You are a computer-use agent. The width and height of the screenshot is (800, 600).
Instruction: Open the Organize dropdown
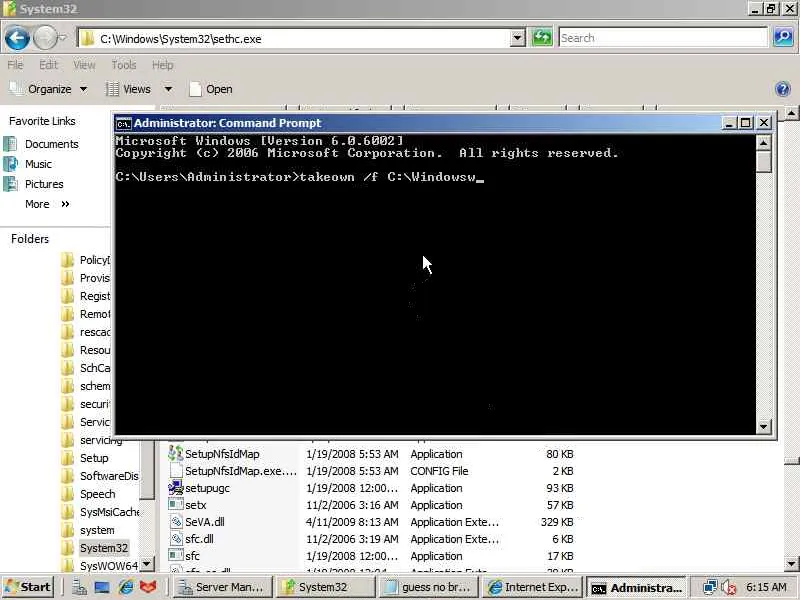coord(48,89)
